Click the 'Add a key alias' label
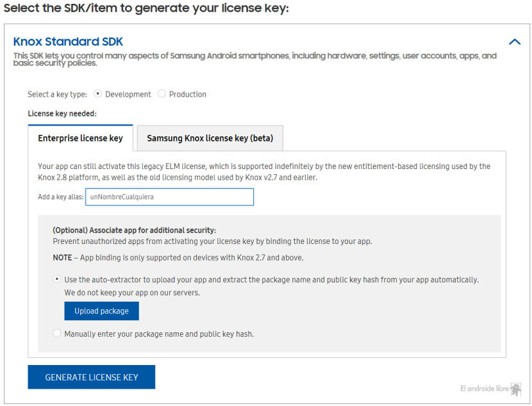 [x=61, y=197]
